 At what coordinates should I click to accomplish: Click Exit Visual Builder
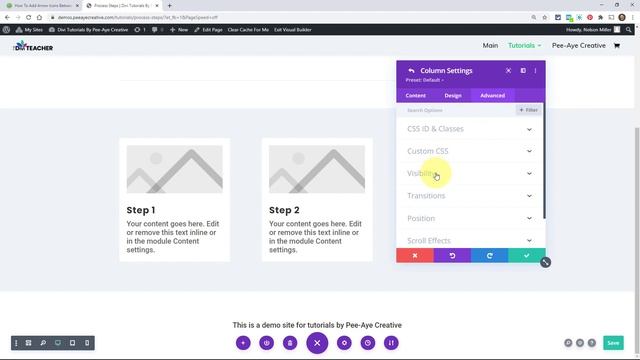click(293, 30)
